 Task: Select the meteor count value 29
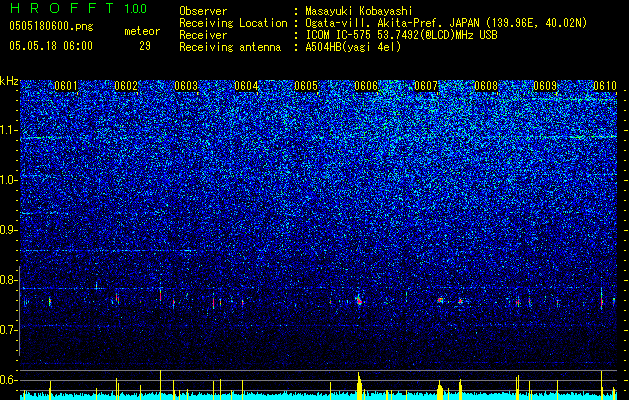point(145,46)
